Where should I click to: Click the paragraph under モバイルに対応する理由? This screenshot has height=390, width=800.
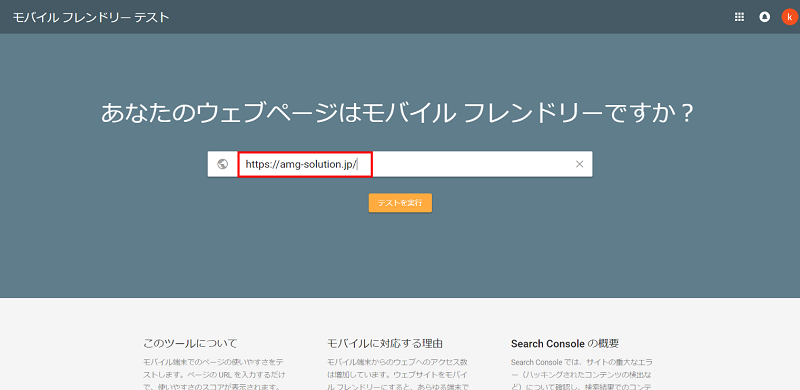[x=398, y=374]
